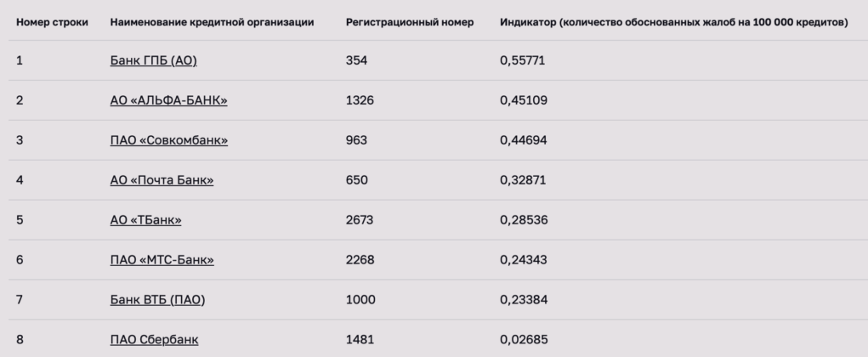Open the АО «ТБанк» link
This screenshot has height=357, width=868.
(145, 220)
